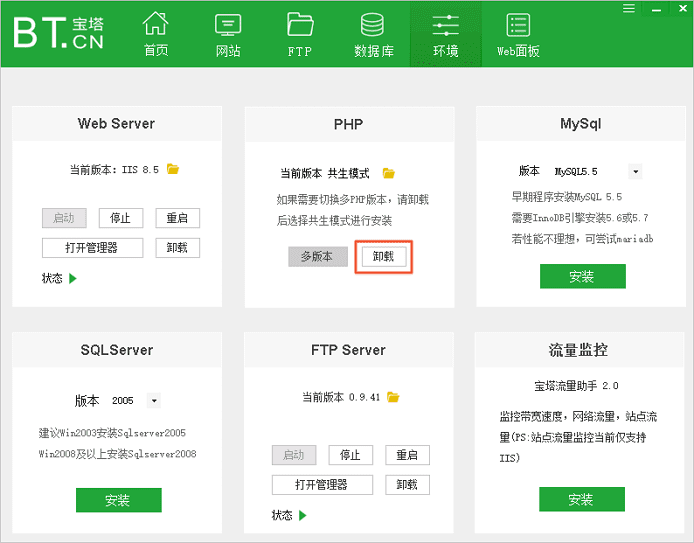Stop FTP Server with the 停止 button

[350, 455]
